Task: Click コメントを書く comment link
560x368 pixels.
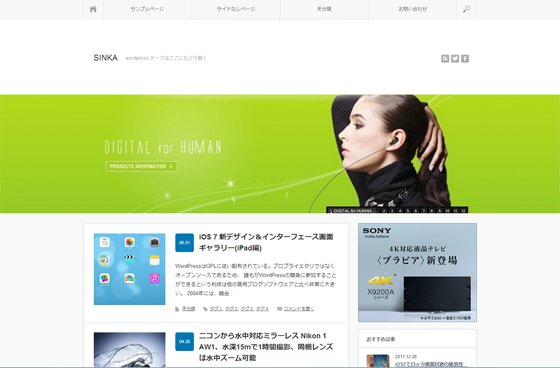Action: pos(299,309)
